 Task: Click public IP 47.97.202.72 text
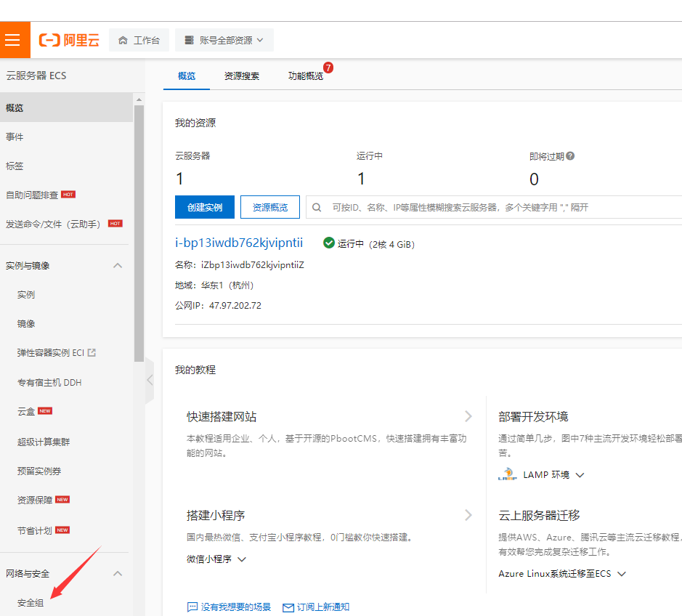tap(235, 305)
